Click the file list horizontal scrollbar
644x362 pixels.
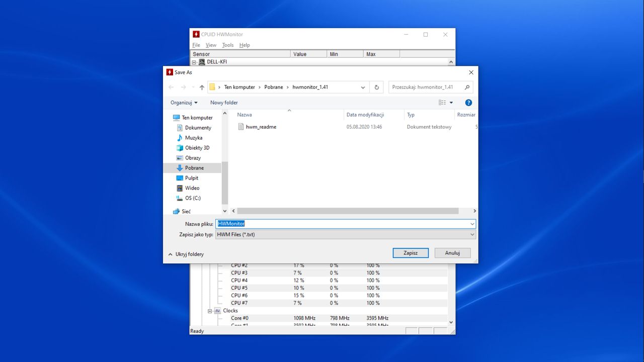(x=348, y=211)
